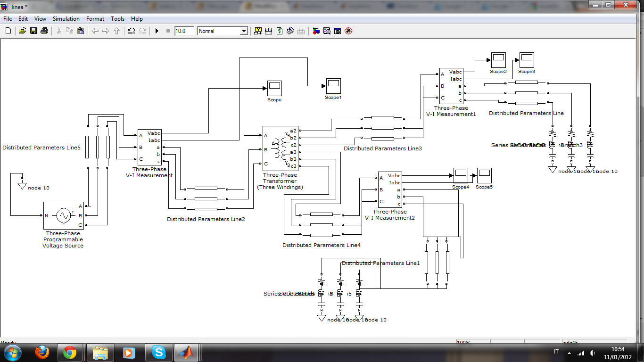Open the Simulink Library Browser
Screen dimensions: 644x362
click(258, 31)
